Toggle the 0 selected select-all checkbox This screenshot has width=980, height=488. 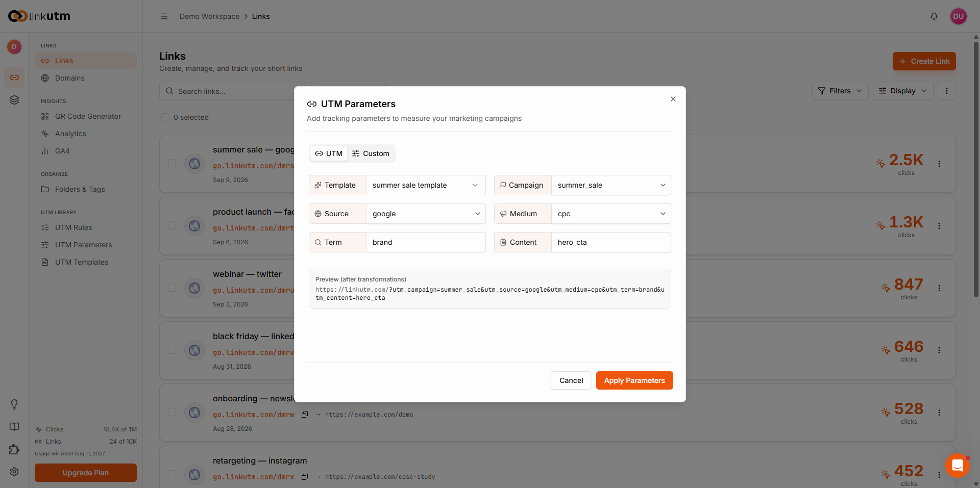click(x=165, y=117)
